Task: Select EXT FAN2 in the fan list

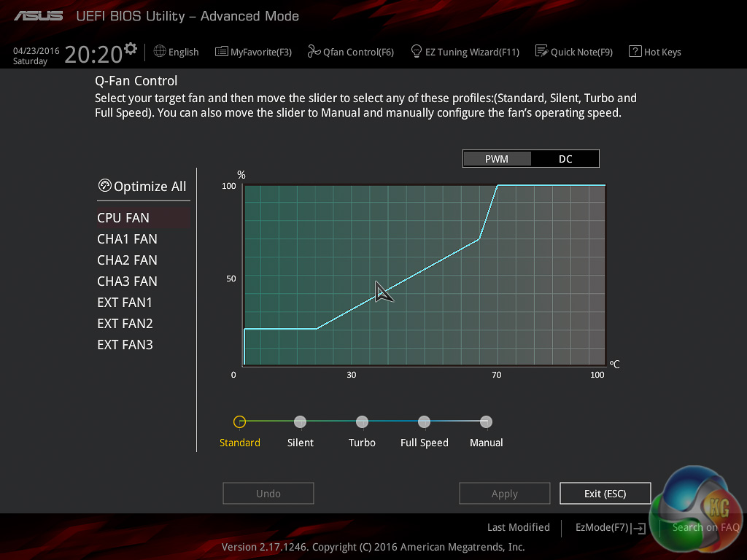Action: 125,324
